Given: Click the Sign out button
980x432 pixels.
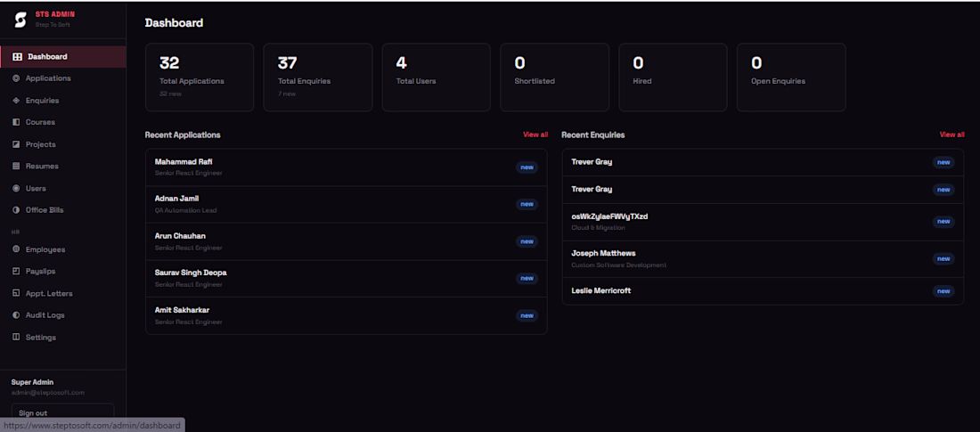Looking at the screenshot, I should [x=62, y=412].
